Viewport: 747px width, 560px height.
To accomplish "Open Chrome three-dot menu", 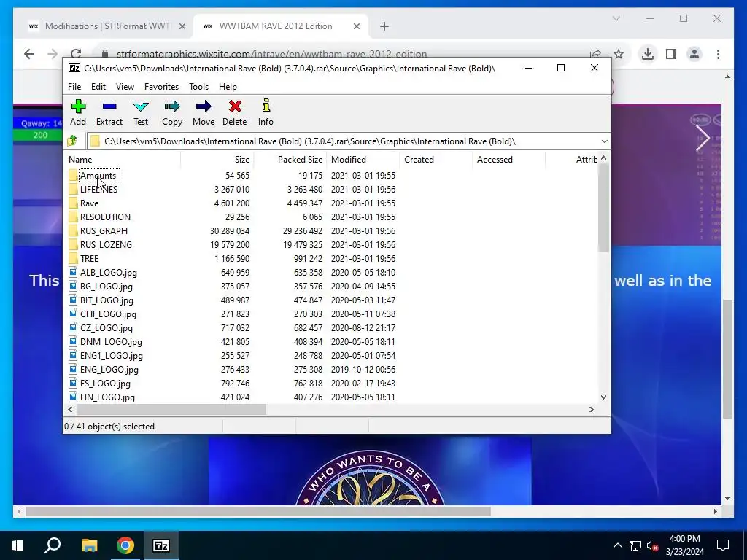I will [x=718, y=54].
